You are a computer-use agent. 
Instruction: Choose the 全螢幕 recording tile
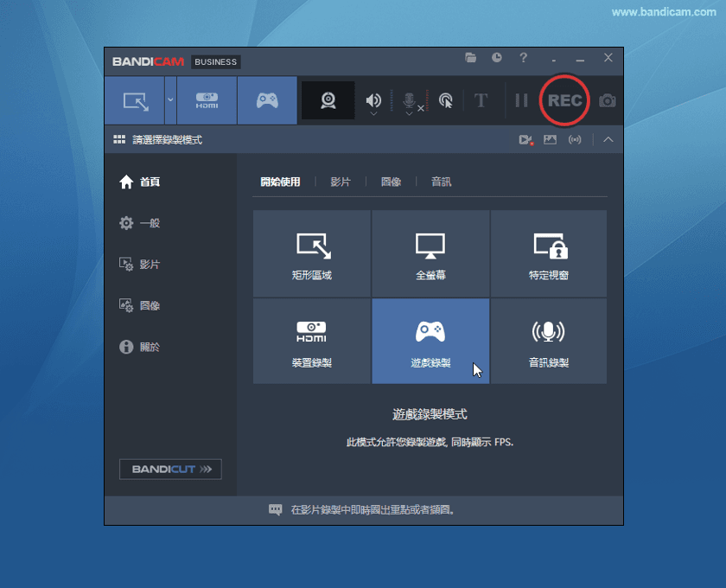430,253
